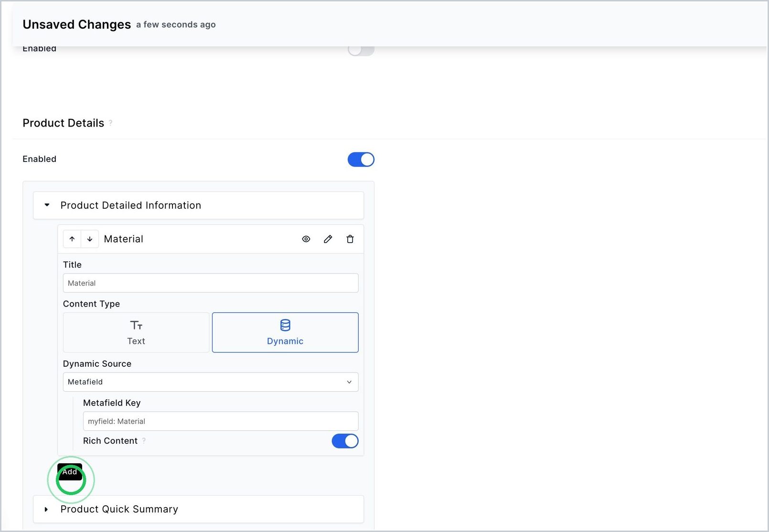
Task: Edit Material with the pencil icon
Action: (328, 239)
